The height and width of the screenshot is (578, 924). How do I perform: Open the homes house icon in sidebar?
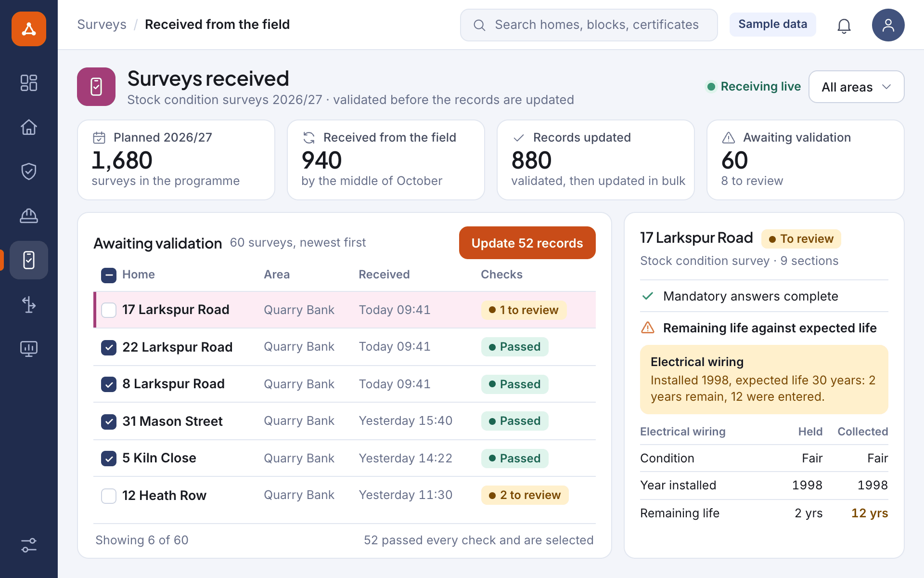29,127
